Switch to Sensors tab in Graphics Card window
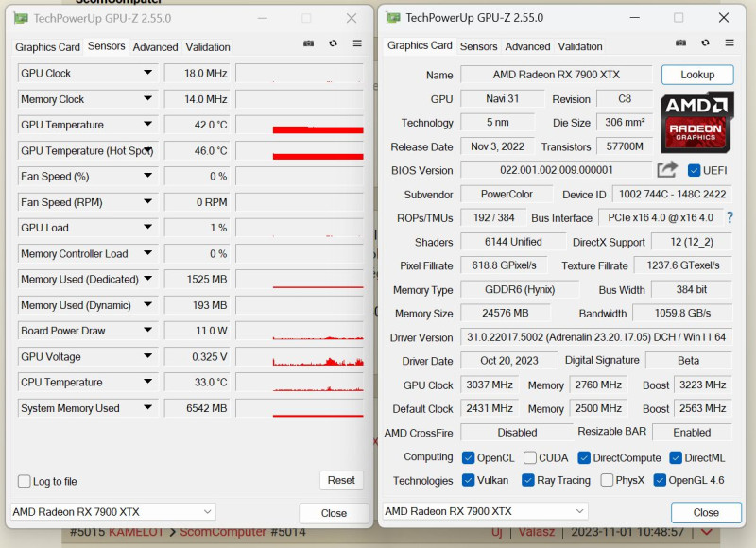 tap(478, 46)
